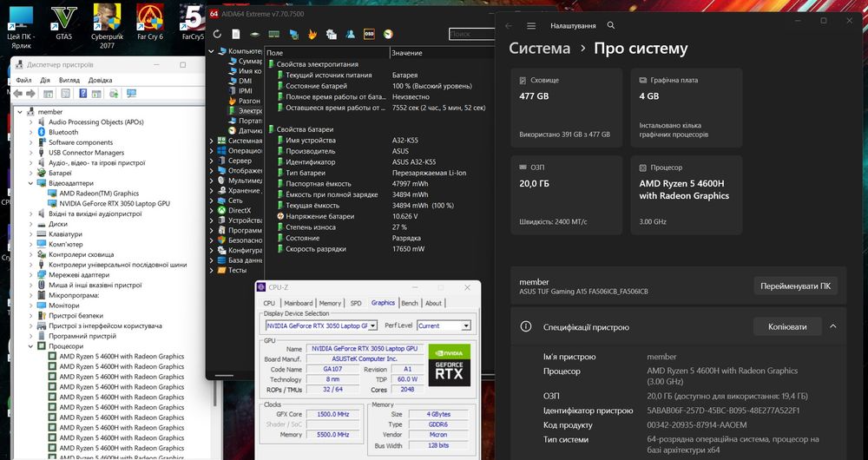Viewport: 868px width, 460px height.
Task: Select AMD Radeon(TM) Graphics adapter in Device Manager
Action: (99, 194)
